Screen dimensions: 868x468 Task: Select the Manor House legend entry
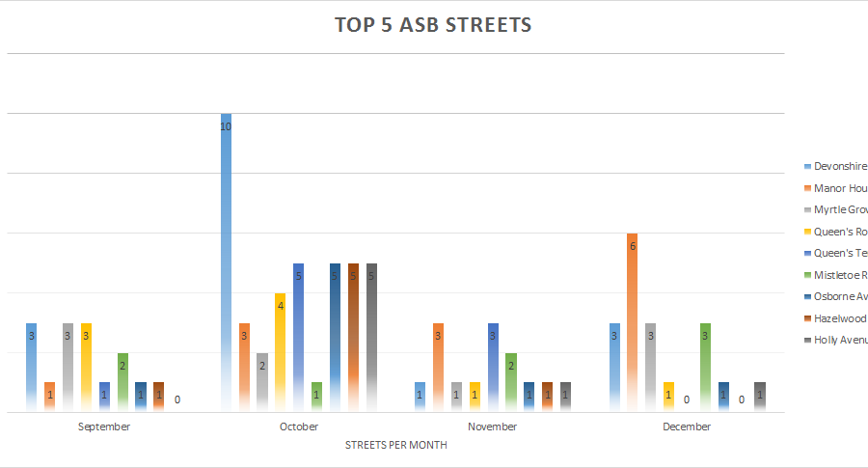[839, 188]
